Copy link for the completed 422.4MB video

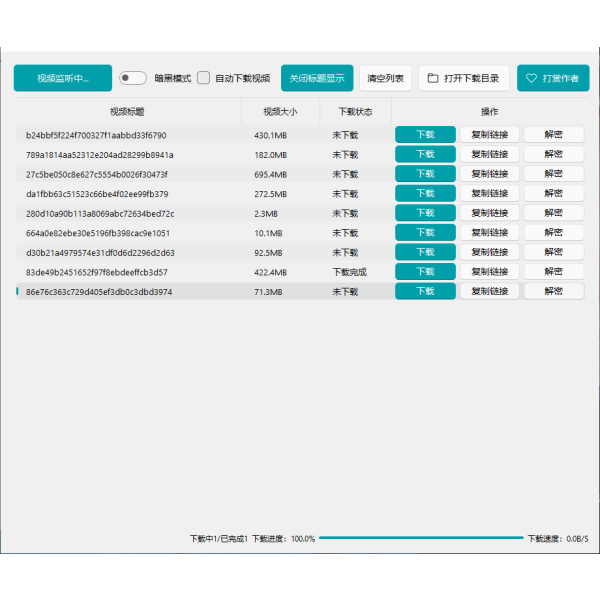[489, 272]
